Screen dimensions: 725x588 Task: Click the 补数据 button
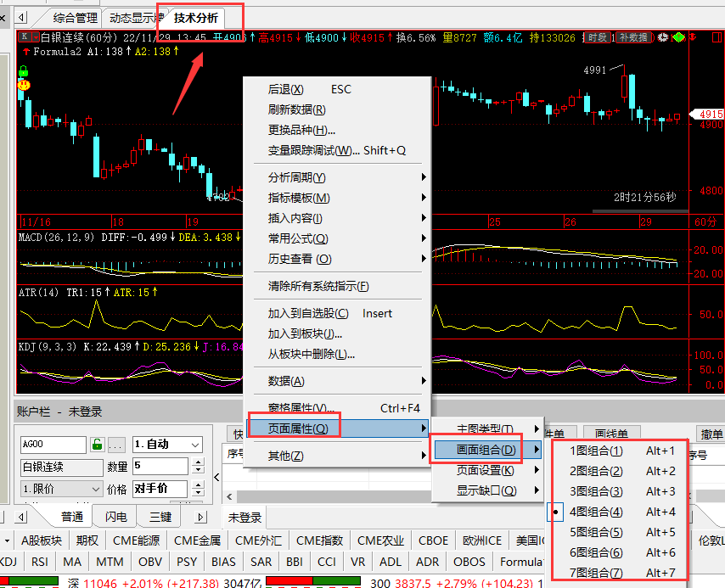tap(633, 37)
